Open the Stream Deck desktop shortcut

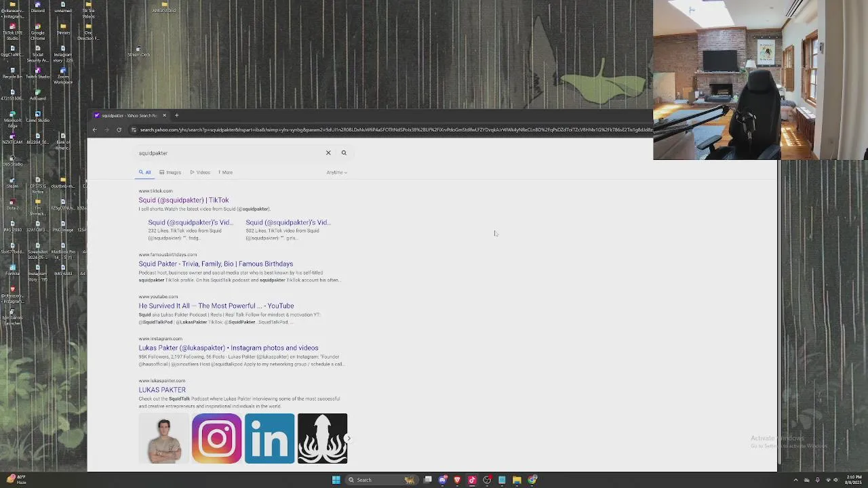tap(138, 52)
